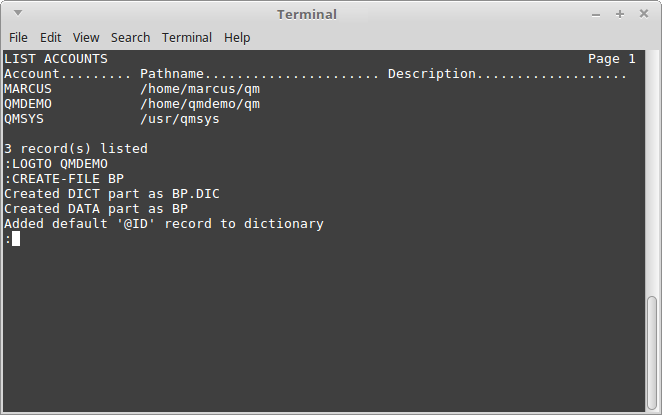This screenshot has height=415, width=662.
Task: Open the Search menu
Action: 130,38
